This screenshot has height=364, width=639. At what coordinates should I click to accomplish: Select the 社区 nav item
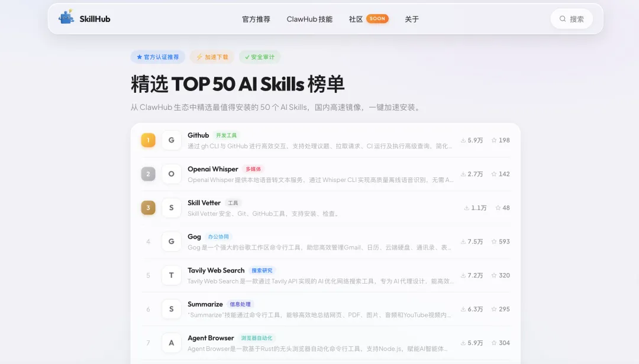[x=356, y=19]
